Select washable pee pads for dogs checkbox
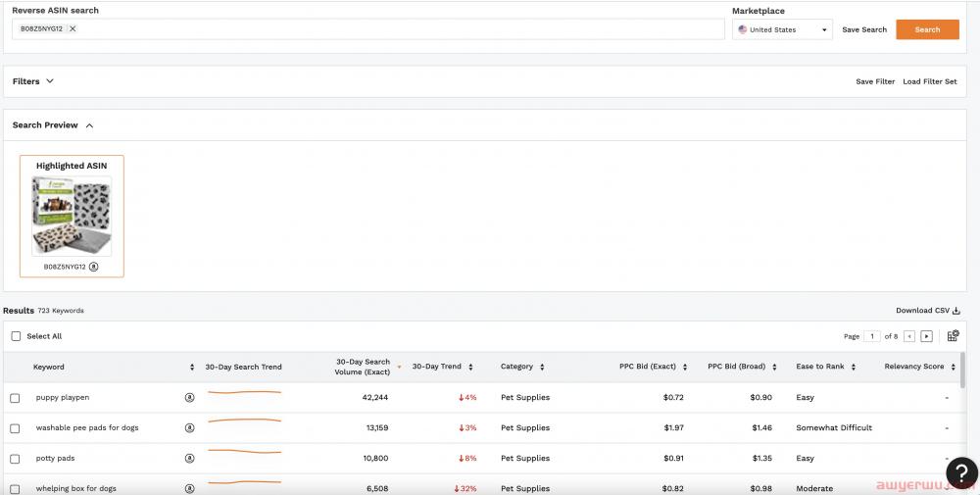 click(15, 428)
